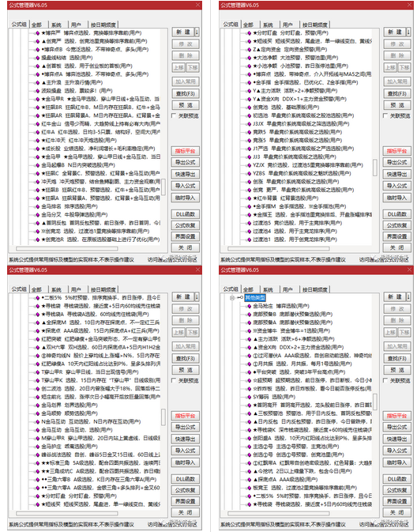The width and height of the screenshot is (417, 532).
Task: Tick 关联预览 checkbox in bottom-left window
Action: point(174,380)
